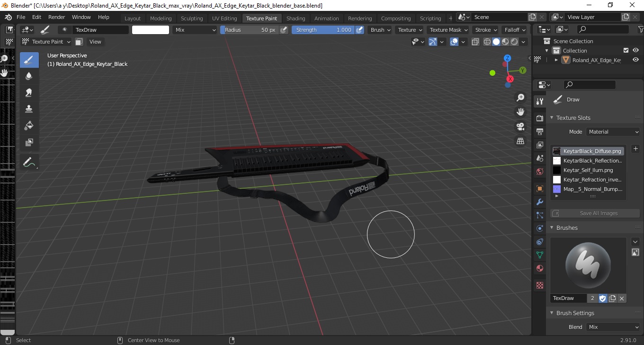Switch to wireframe viewport shading

tap(487, 42)
